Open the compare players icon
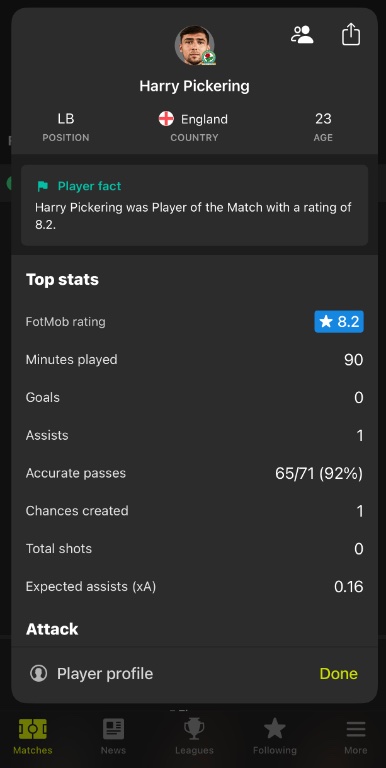This screenshot has height=768, width=386. [x=302, y=35]
